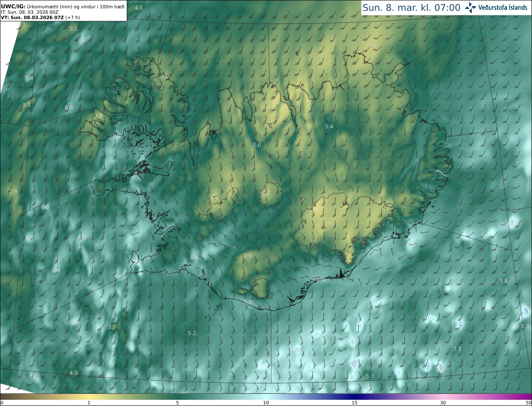
Task: Click the 5.2 value on the map
Action: [x=192, y=333]
